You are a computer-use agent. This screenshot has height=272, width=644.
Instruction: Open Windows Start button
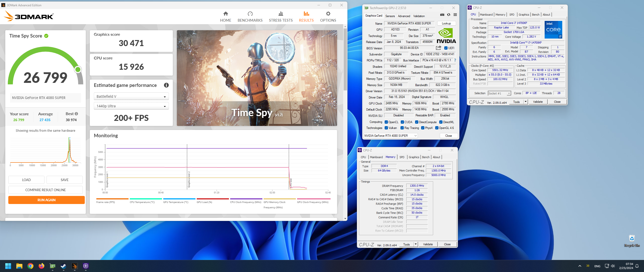coord(8,266)
